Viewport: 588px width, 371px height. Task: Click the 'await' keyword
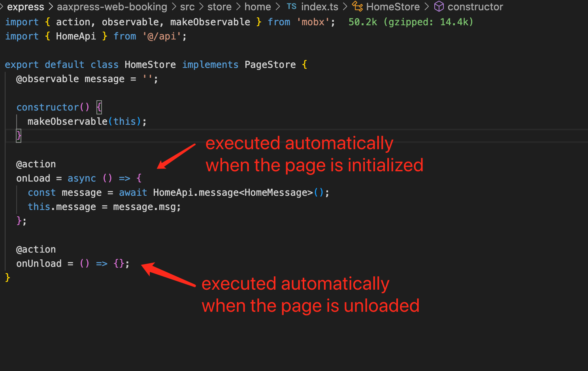(133, 193)
